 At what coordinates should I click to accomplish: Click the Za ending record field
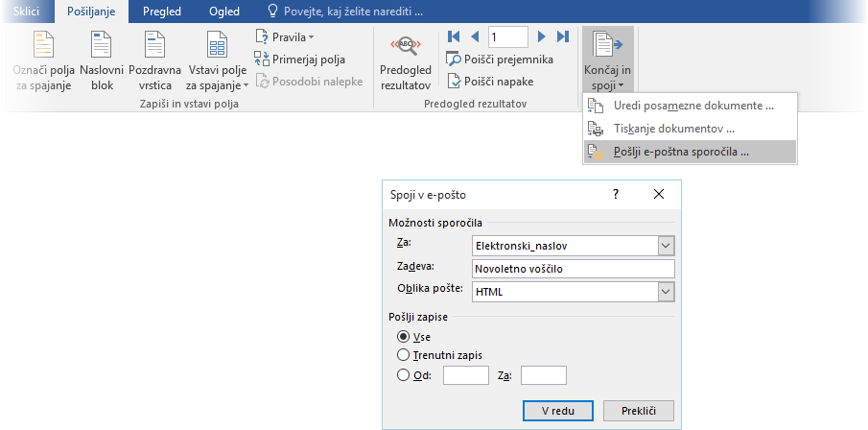[544, 375]
